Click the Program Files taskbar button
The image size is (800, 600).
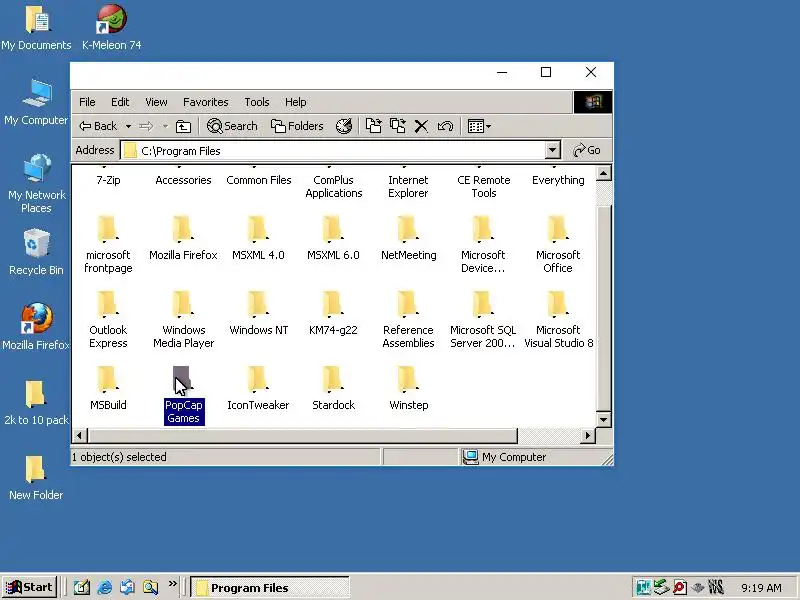click(x=270, y=588)
